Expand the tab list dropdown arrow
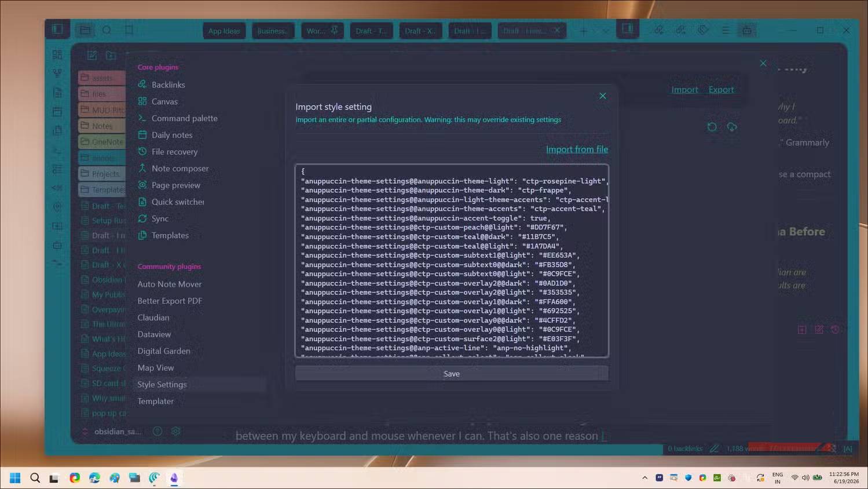 pyautogui.click(x=606, y=31)
